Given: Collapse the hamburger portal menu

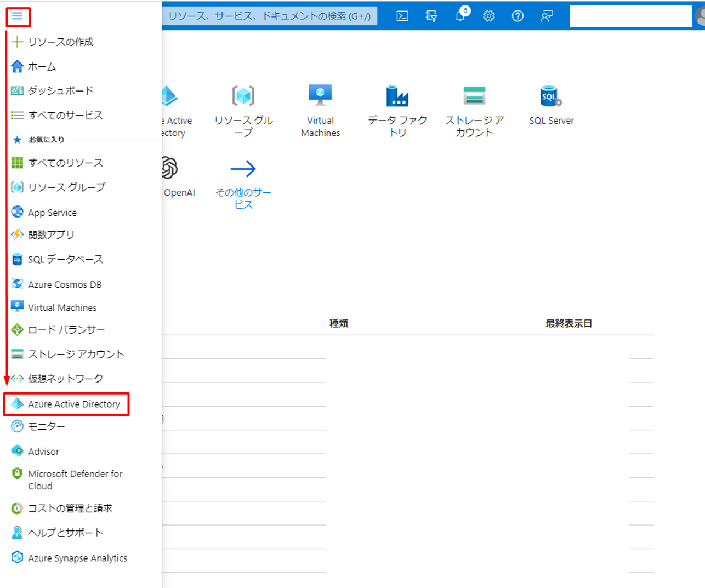Looking at the screenshot, I should click(x=18, y=16).
